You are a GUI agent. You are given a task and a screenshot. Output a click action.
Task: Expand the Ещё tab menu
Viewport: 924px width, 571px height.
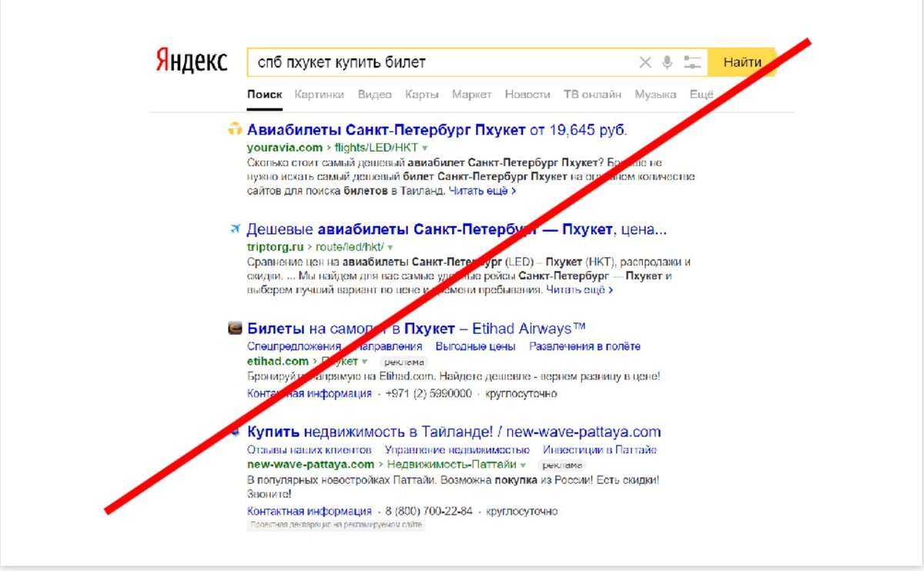pos(701,95)
